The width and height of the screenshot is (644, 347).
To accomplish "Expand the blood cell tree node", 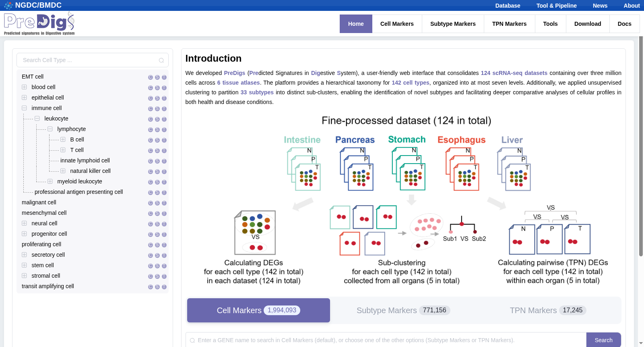I will tap(24, 87).
